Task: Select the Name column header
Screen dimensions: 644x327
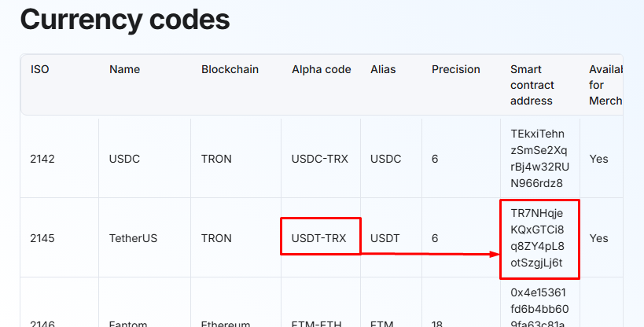Action: pyautogui.click(x=124, y=69)
